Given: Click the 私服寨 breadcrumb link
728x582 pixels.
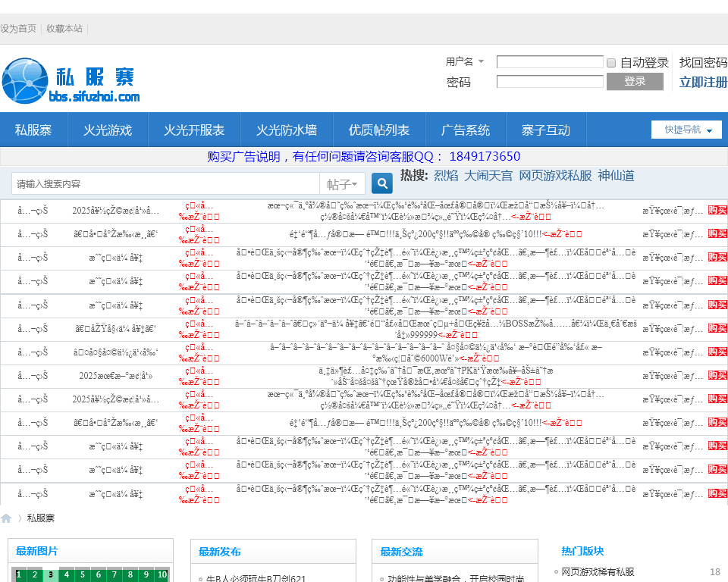Looking at the screenshot, I should tap(41, 518).
